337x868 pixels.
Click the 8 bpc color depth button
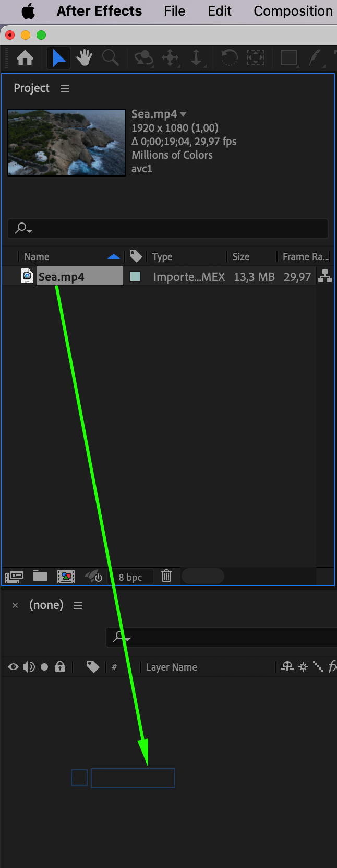point(130,577)
